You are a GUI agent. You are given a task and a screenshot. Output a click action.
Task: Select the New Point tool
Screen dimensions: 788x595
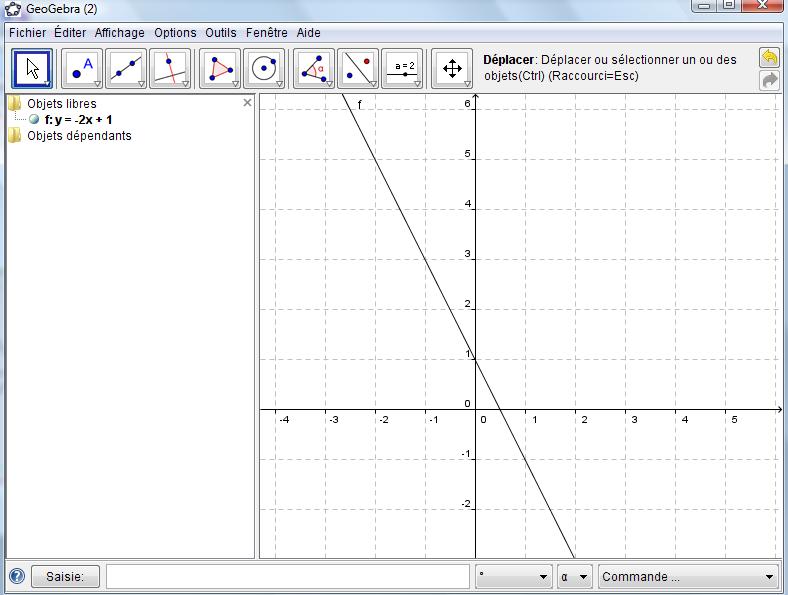pos(82,69)
